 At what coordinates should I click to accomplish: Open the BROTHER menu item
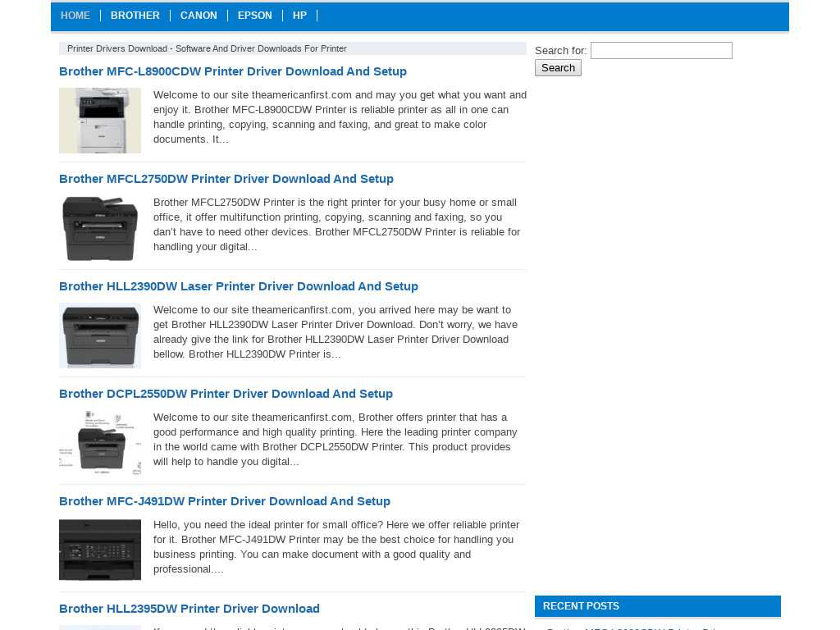135,16
